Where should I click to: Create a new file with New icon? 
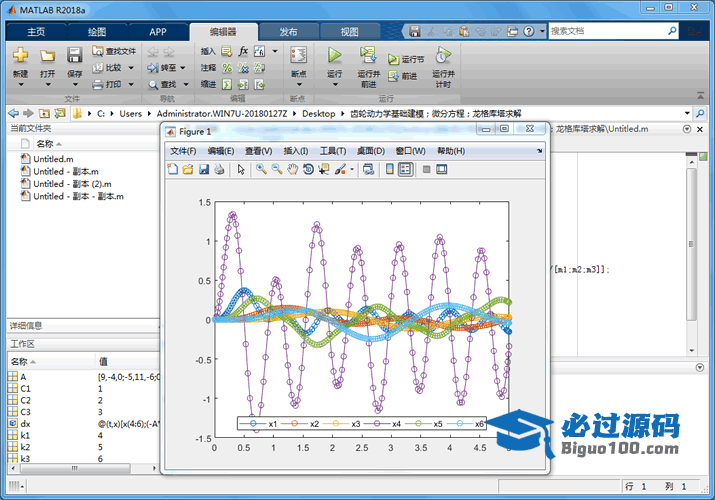pos(21,56)
